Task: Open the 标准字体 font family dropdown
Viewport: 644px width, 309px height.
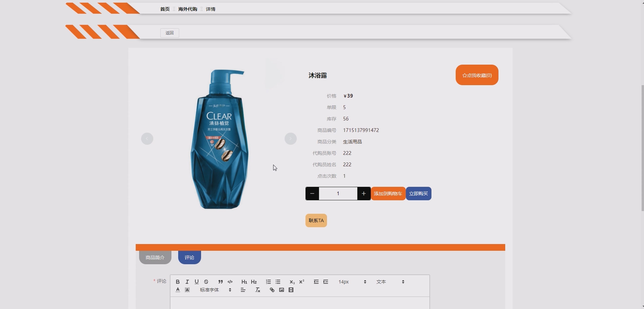Action: (216, 290)
